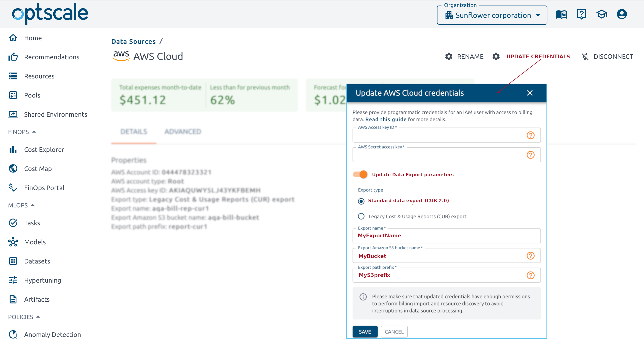Click the Rename gear icon

pyautogui.click(x=449, y=56)
